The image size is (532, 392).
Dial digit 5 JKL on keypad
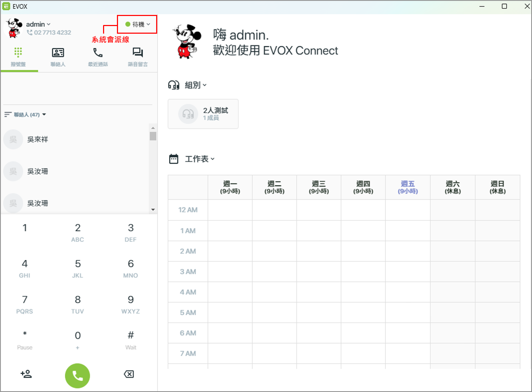tap(78, 269)
